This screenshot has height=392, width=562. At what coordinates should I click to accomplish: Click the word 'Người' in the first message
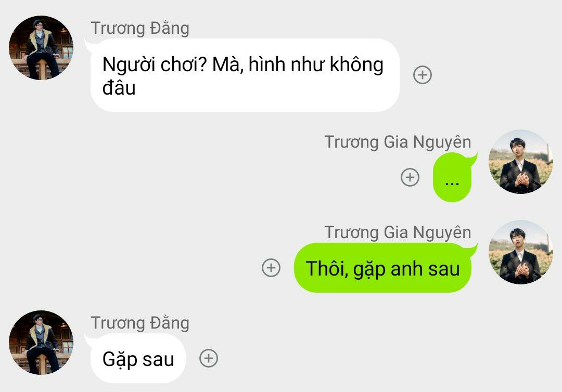click(129, 66)
